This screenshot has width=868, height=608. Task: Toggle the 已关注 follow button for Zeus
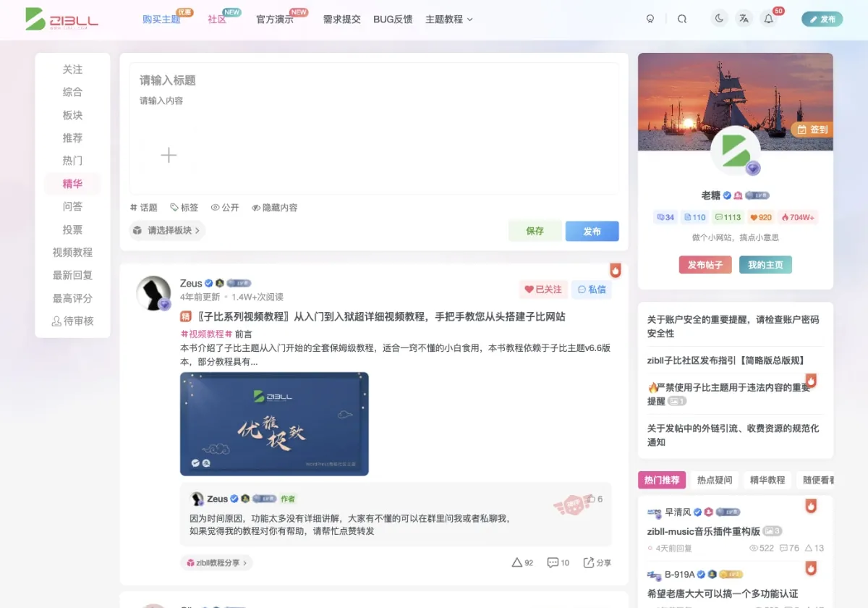(x=543, y=290)
